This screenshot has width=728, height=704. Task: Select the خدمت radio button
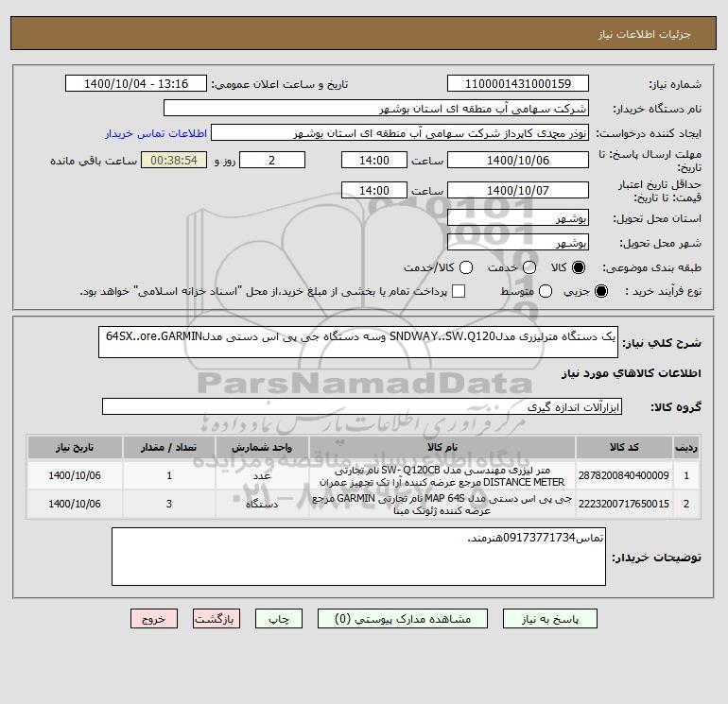point(529,267)
